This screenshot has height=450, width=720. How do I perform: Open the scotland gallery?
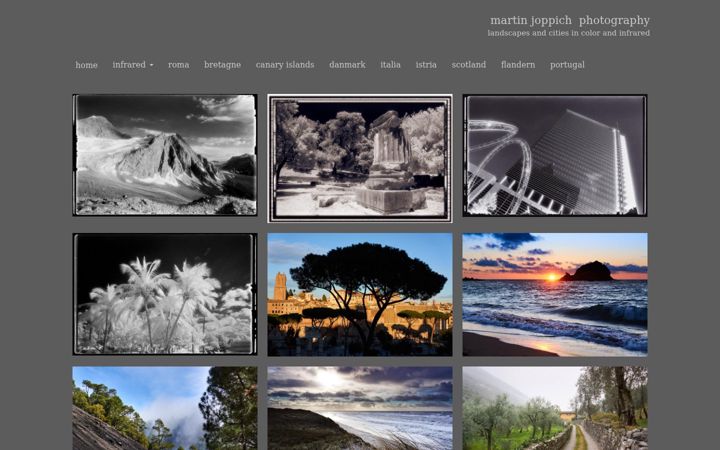click(468, 65)
